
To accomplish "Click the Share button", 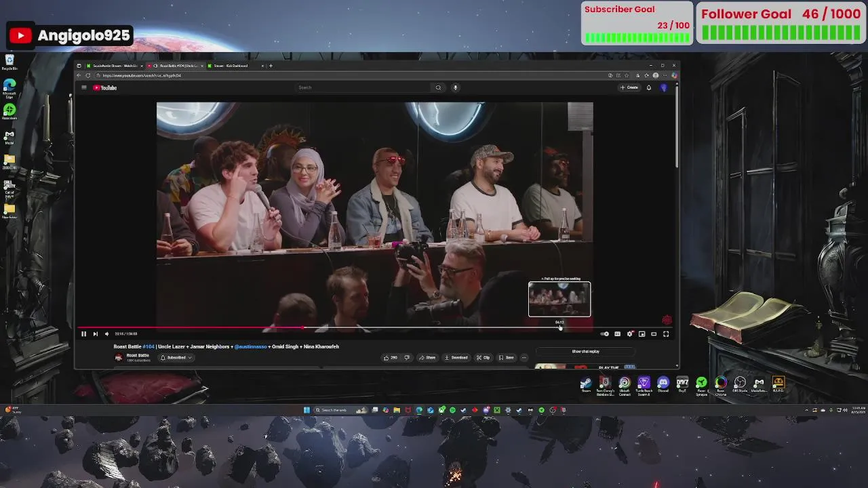I will pyautogui.click(x=427, y=357).
